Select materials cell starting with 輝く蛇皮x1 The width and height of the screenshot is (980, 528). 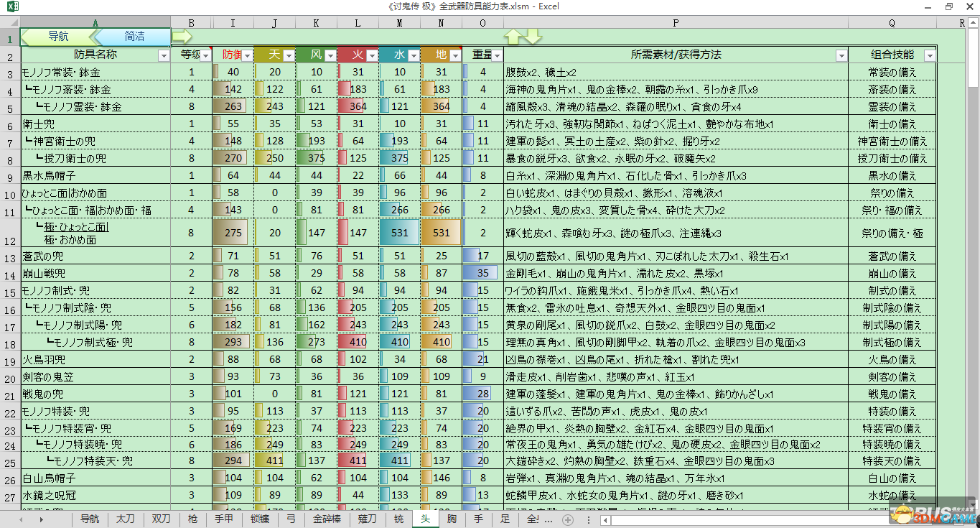[676, 233]
